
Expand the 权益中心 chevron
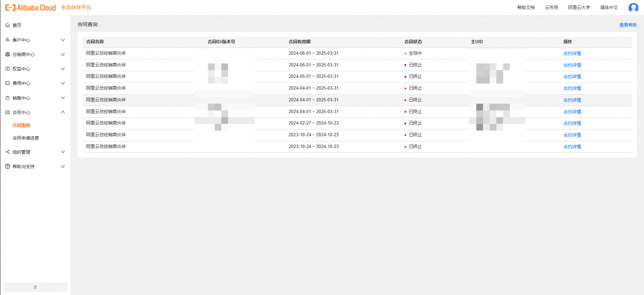(x=63, y=69)
